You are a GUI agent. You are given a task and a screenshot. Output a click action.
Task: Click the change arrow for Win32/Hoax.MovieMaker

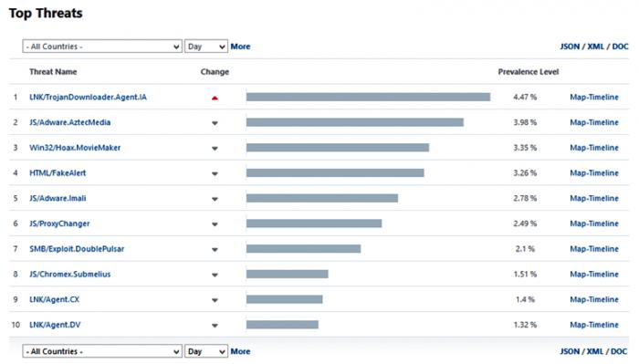pyautogui.click(x=215, y=148)
